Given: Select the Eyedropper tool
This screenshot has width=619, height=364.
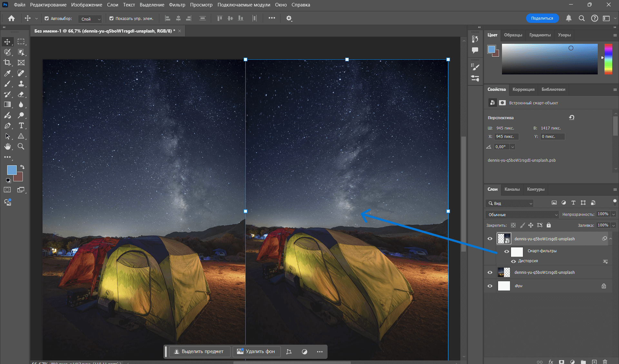Looking at the screenshot, I should [7, 73].
